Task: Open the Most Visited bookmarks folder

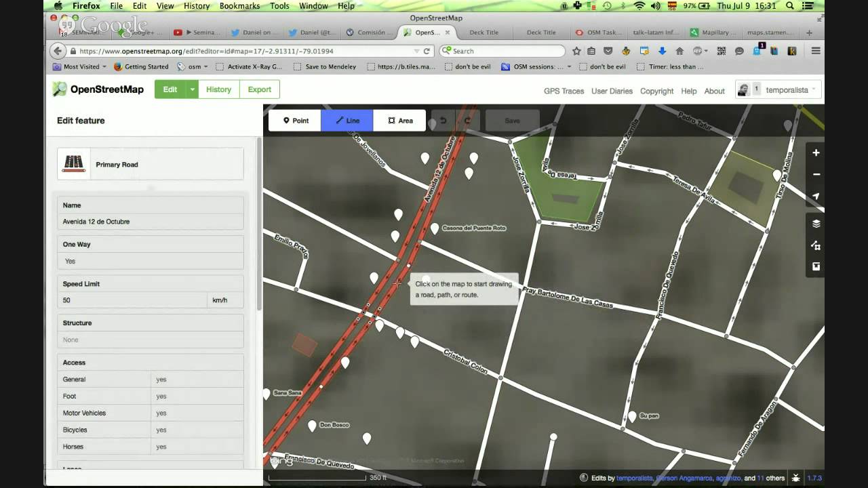Action: (80, 66)
